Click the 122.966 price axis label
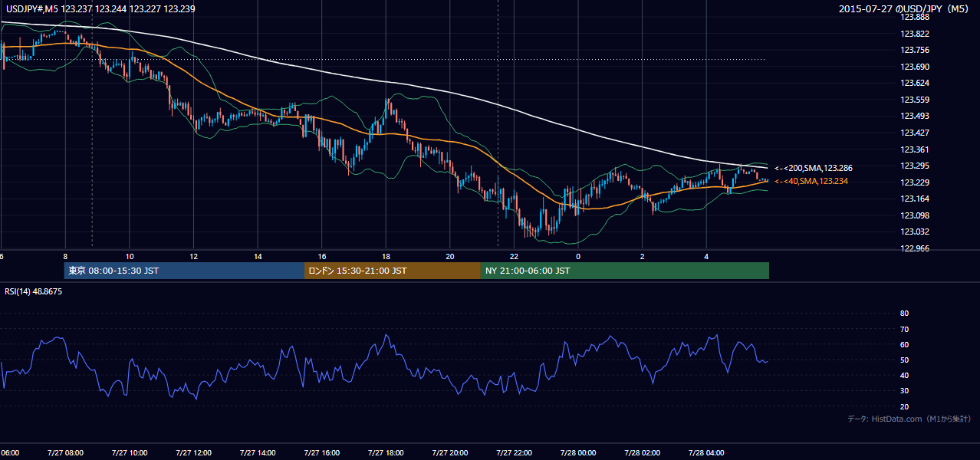 point(914,248)
